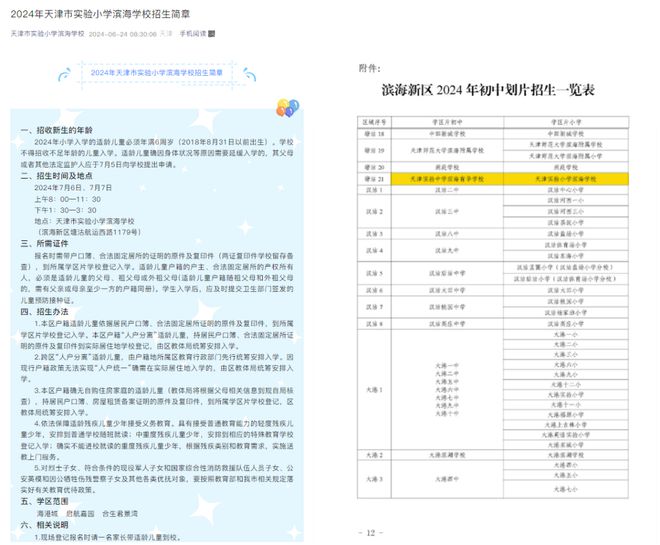Click the QR code icon beside 手机阅读

tap(212, 34)
